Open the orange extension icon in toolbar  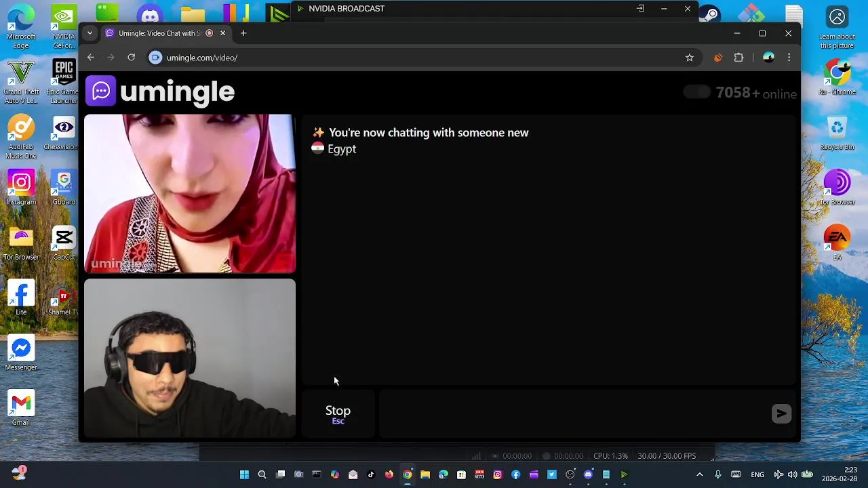tap(718, 58)
